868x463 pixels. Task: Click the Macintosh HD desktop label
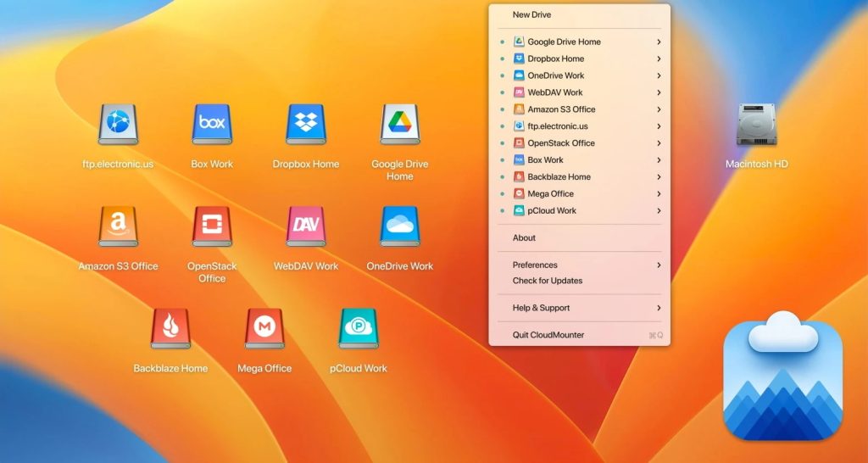coord(756,164)
